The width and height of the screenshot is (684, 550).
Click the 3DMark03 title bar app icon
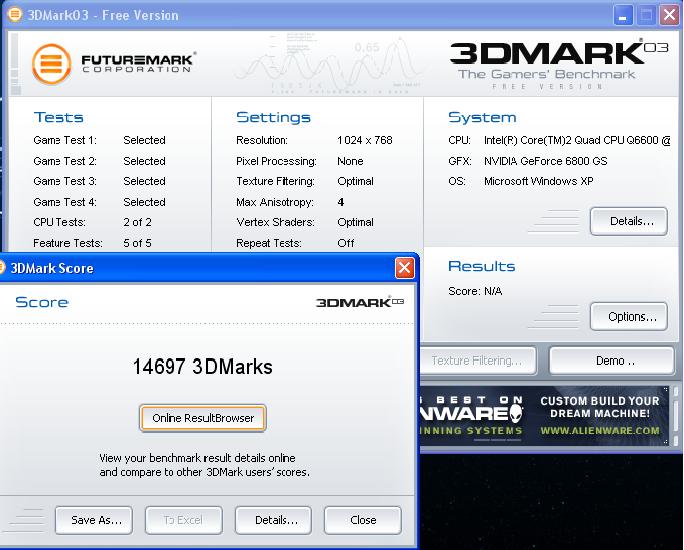pyautogui.click(x=15, y=14)
